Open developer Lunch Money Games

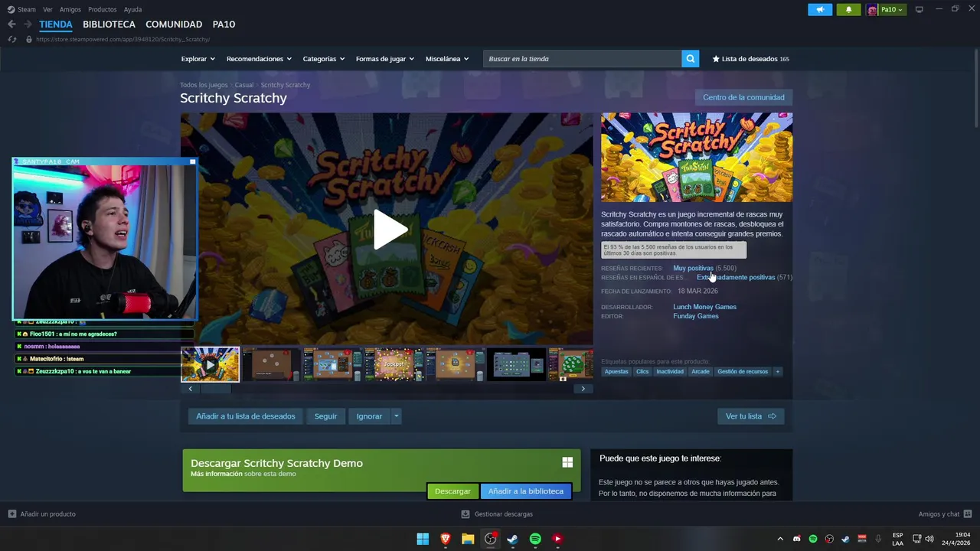click(x=704, y=307)
